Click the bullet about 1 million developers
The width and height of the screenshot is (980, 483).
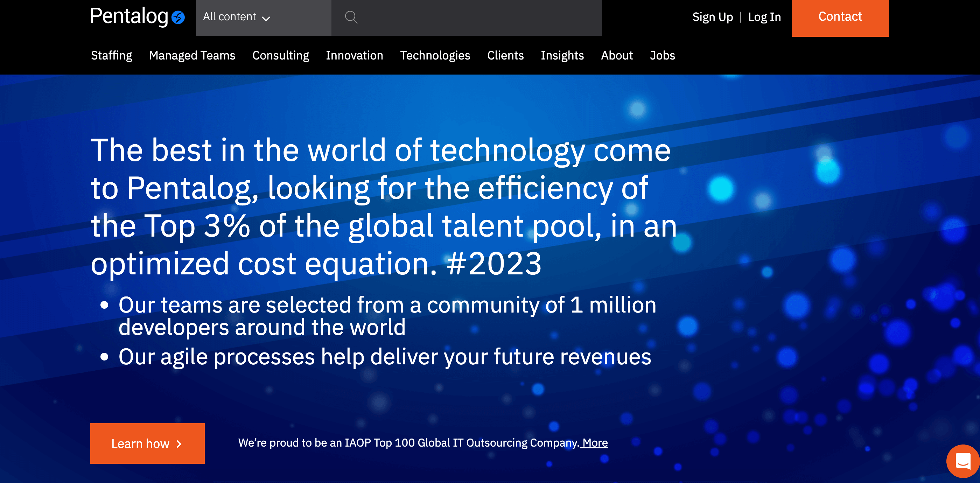click(x=387, y=316)
